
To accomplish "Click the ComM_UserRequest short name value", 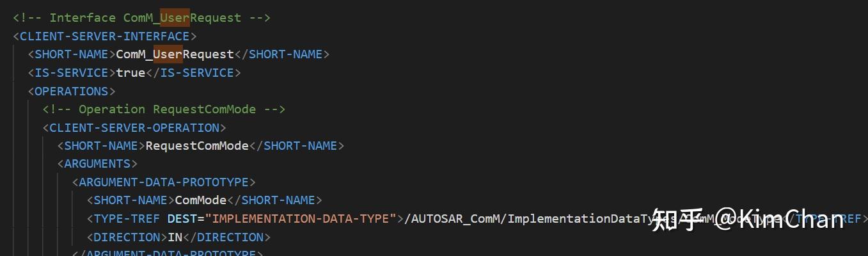I will pos(175,54).
